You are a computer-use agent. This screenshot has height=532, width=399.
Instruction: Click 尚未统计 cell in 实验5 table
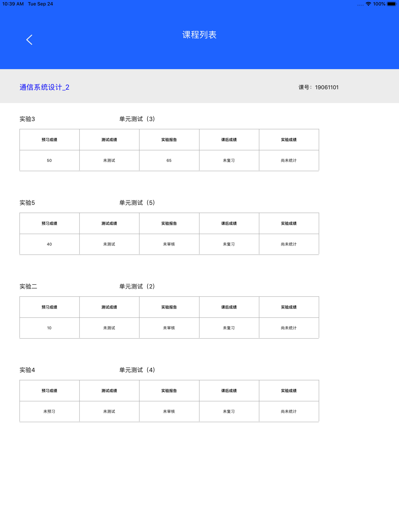pos(289,244)
